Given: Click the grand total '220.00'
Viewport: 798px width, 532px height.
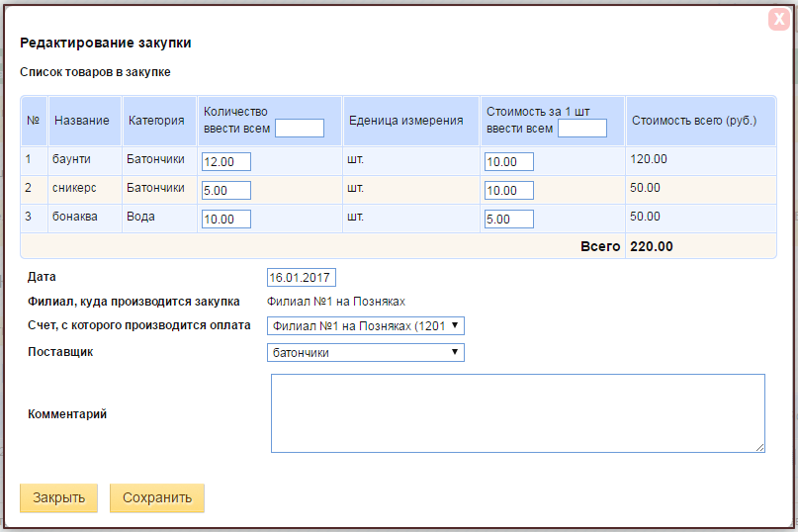Looking at the screenshot, I should (x=652, y=246).
